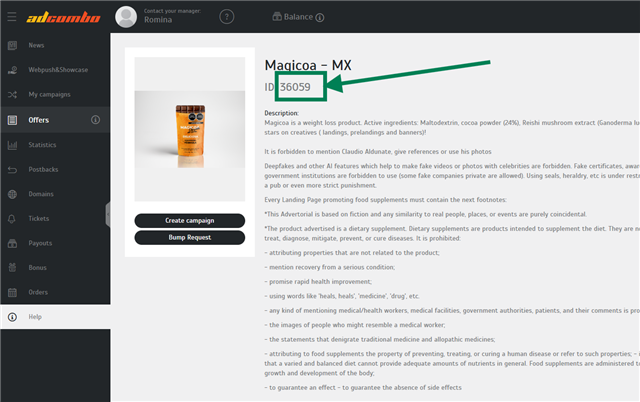
Task: Go to Domains page
Action: 55,194
